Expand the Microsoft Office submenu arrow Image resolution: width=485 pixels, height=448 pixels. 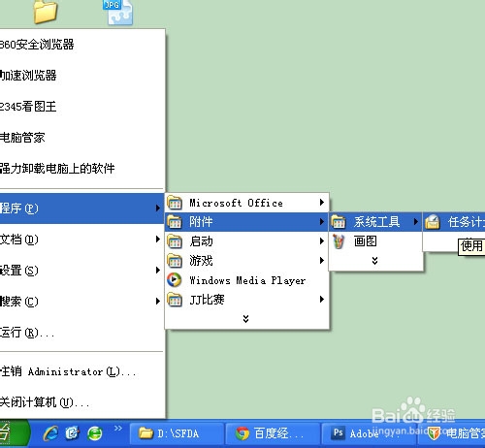[321, 203]
